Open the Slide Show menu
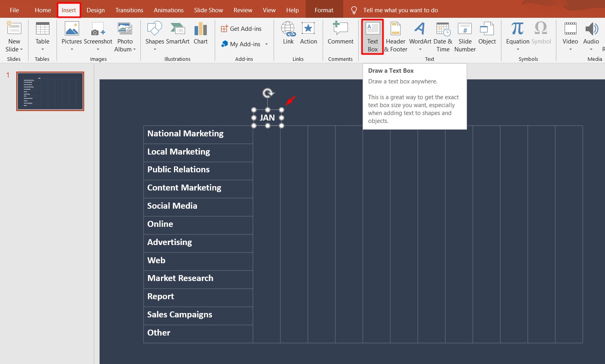This screenshot has width=605, height=364. 208,9
